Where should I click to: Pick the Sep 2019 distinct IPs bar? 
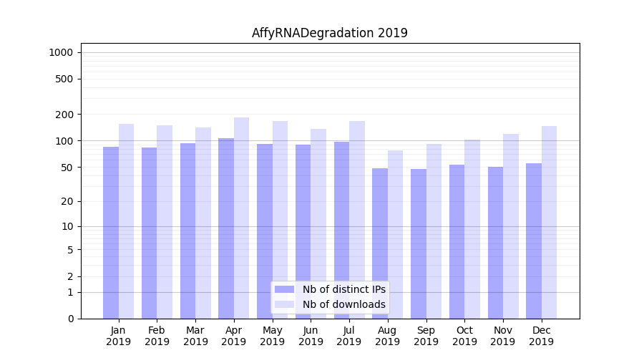(x=419, y=243)
